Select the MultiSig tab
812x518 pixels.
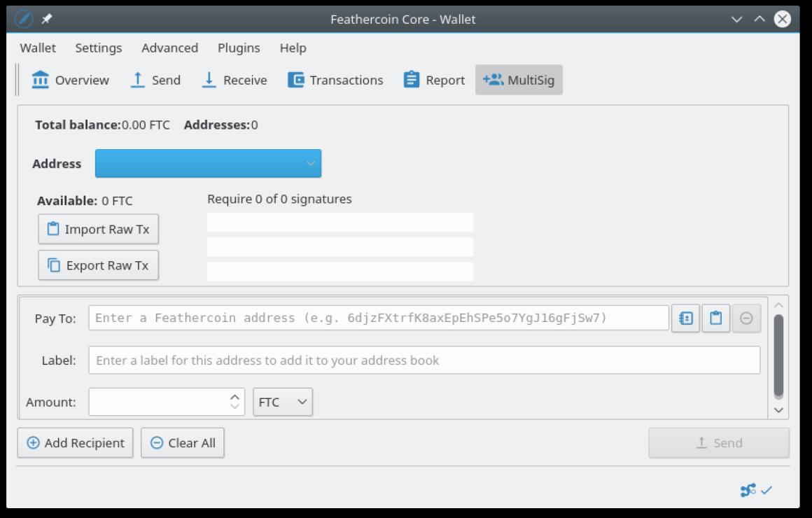[519, 80]
